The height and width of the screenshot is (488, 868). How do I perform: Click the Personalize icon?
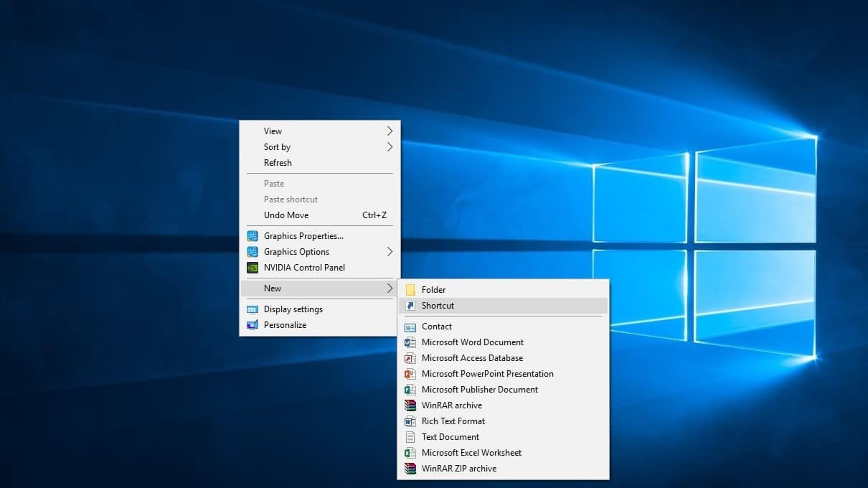tap(253, 324)
